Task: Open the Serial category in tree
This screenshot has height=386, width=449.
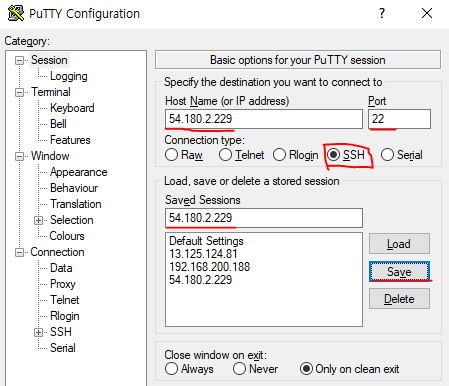Action: click(x=63, y=348)
